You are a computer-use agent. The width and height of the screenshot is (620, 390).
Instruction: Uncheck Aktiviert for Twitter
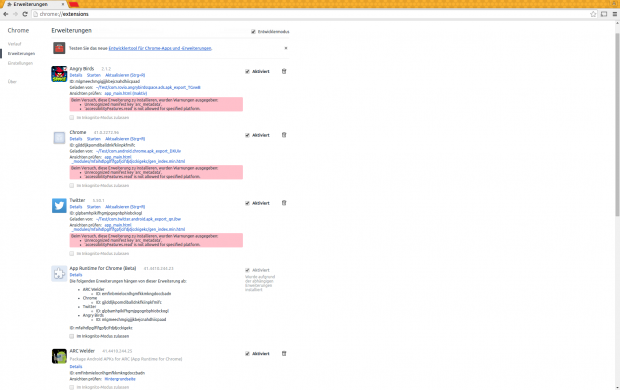[247, 203]
